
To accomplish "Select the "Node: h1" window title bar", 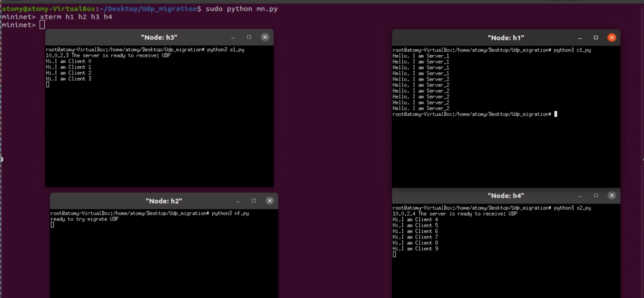I will click(x=506, y=37).
